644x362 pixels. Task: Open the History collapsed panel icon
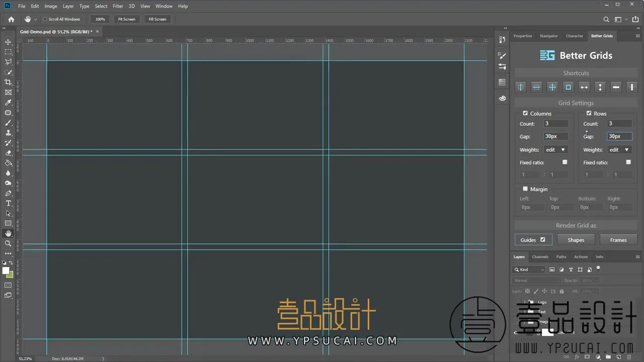[502, 40]
